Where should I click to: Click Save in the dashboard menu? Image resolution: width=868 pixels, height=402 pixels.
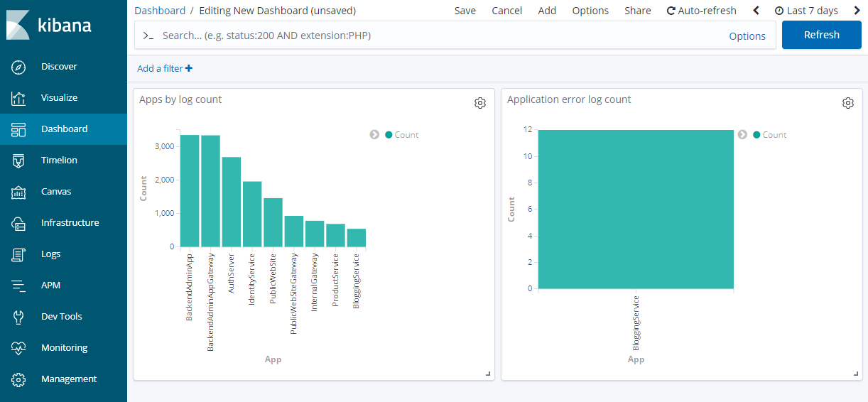coord(465,11)
